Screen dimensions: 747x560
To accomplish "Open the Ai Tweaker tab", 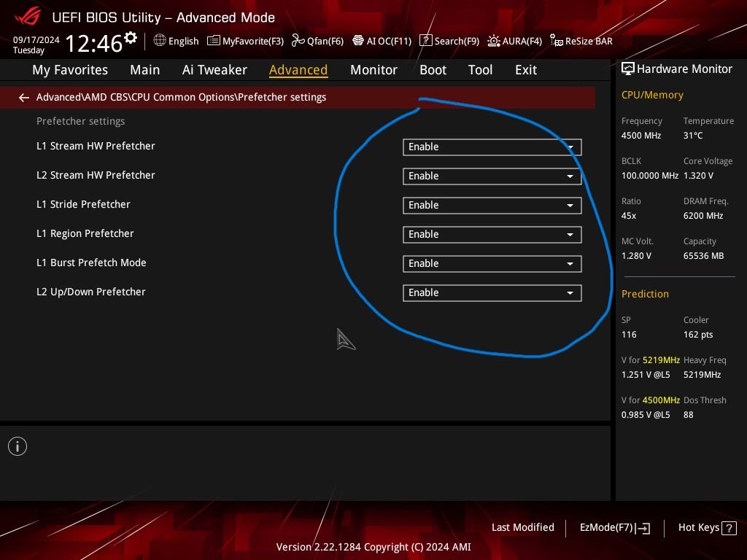I will (214, 70).
